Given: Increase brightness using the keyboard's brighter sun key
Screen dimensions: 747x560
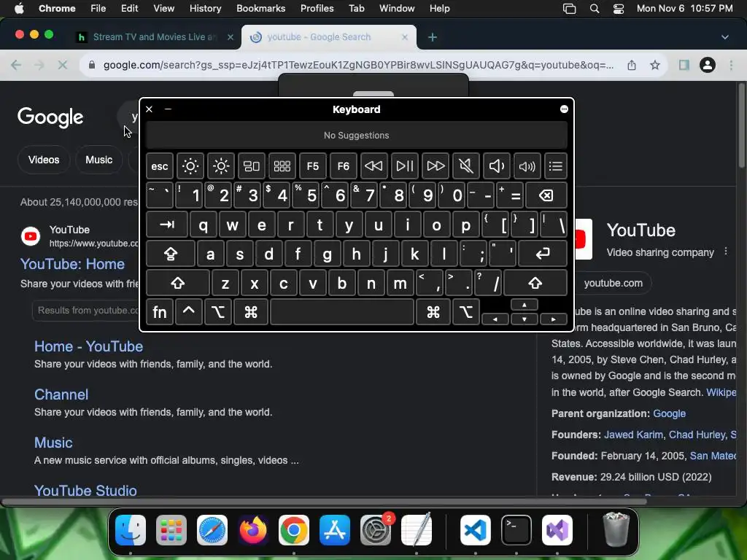Looking at the screenshot, I should pyautogui.click(x=220, y=166).
